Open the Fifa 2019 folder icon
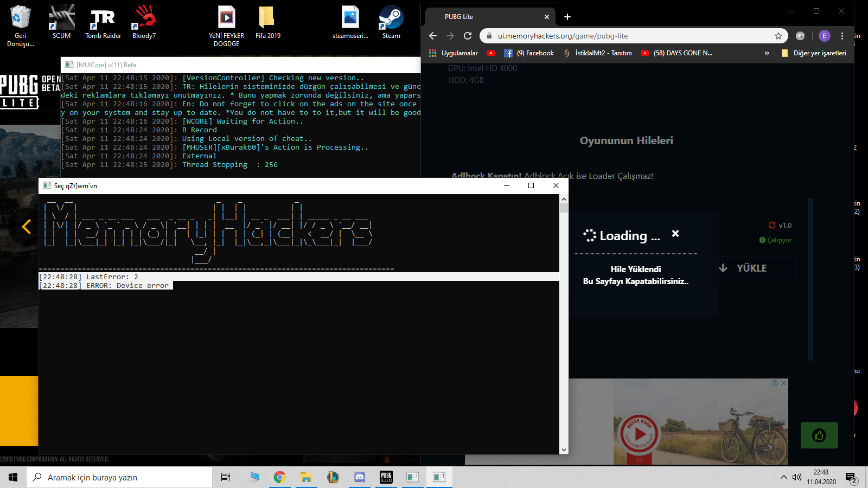 [x=268, y=22]
